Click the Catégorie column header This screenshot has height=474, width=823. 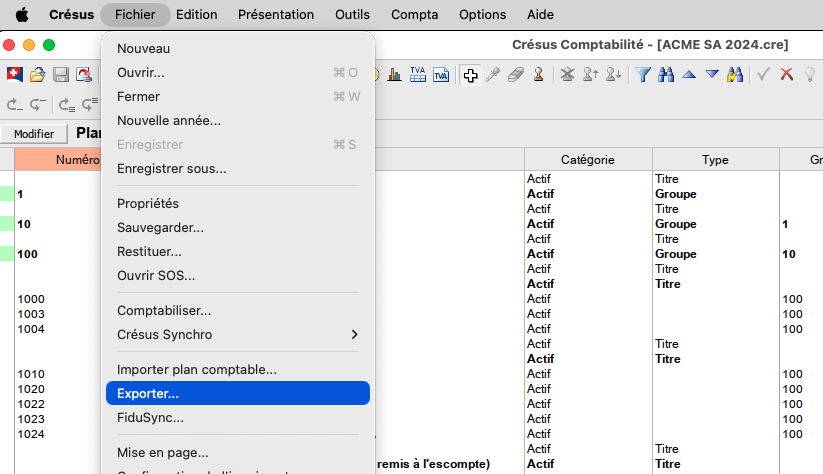point(588,160)
